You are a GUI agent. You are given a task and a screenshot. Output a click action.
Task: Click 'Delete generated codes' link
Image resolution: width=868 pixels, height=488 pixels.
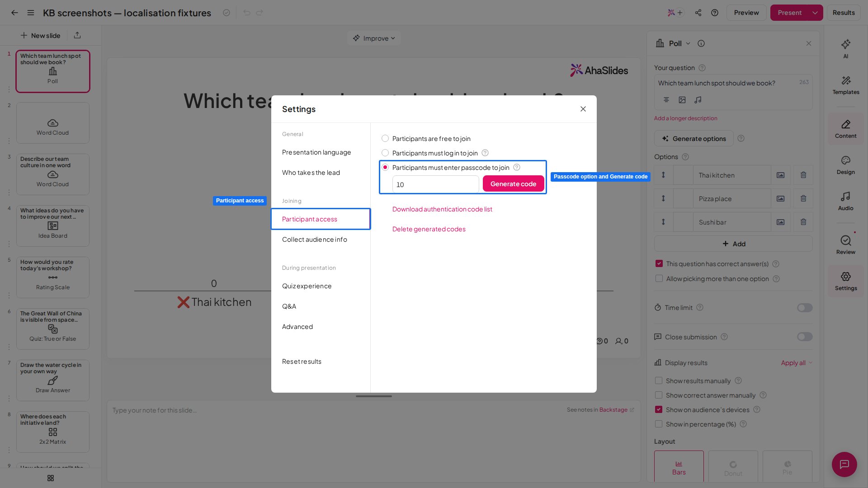click(x=429, y=229)
